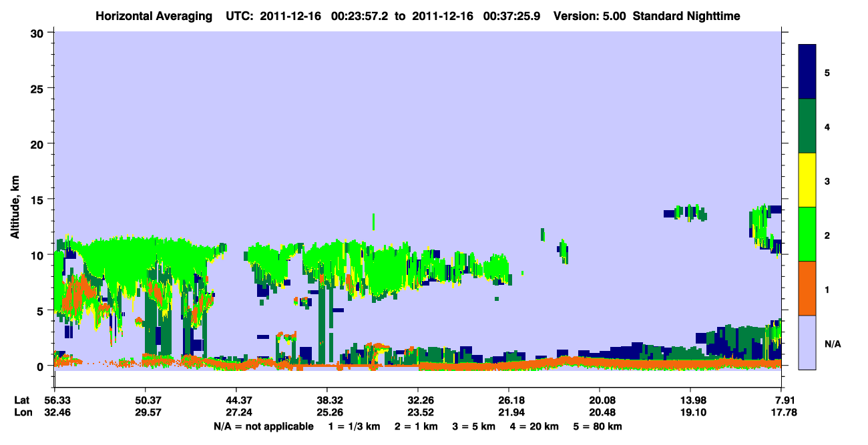Click the 'Lon' row label
The height and width of the screenshot is (445, 868).
coord(22,413)
